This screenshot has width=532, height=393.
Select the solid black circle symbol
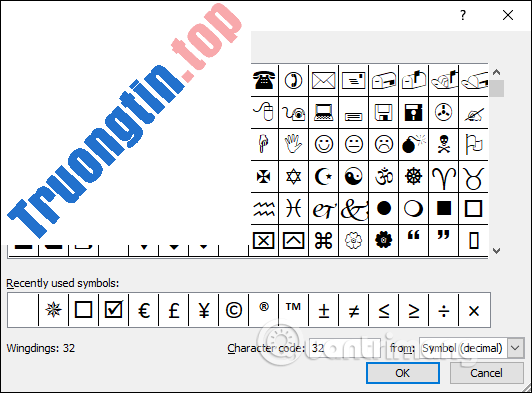pyautogui.click(x=383, y=208)
